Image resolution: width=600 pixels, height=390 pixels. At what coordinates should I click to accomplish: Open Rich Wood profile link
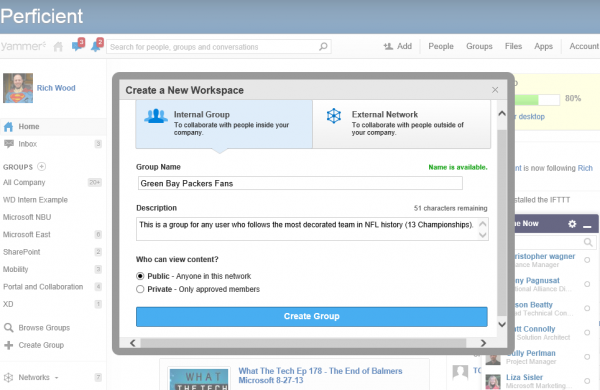pos(56,88)
